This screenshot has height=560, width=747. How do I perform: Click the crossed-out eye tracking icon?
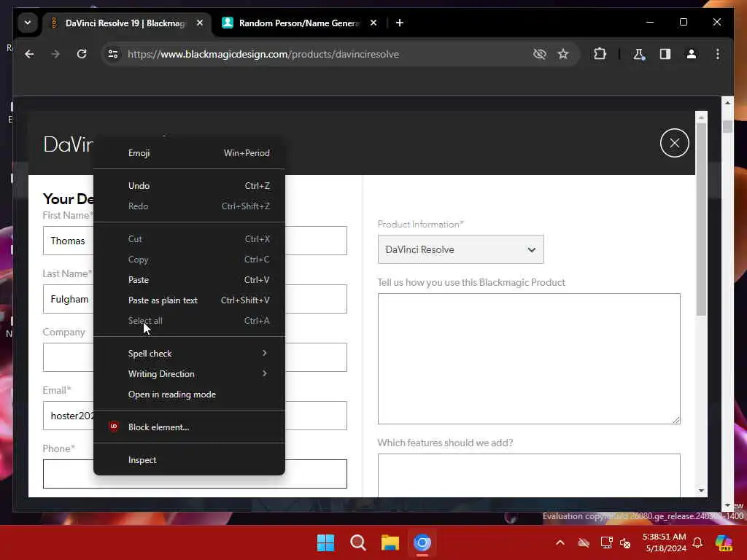pyautogui.click(x=539, y=54)
